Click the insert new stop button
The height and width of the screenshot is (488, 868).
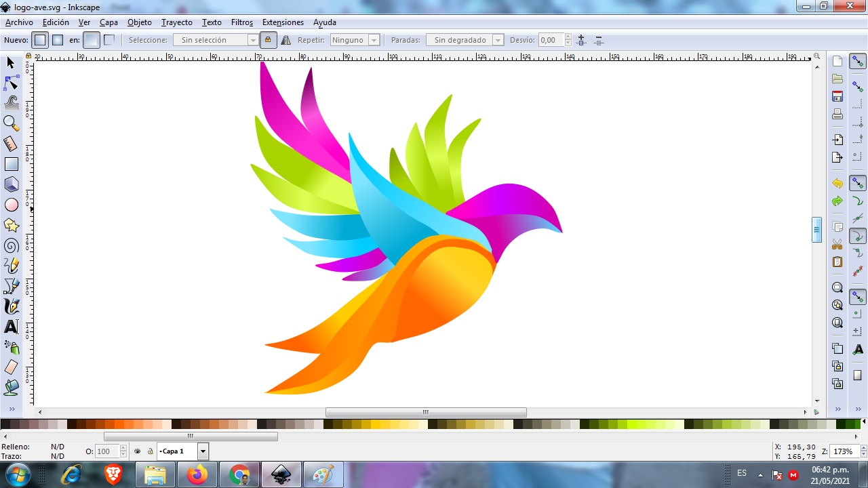(581, 40)
